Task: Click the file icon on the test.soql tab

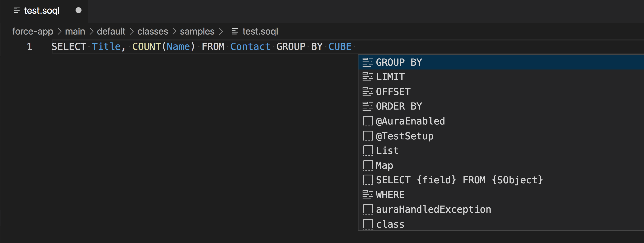Action: (x=16, y=10)
